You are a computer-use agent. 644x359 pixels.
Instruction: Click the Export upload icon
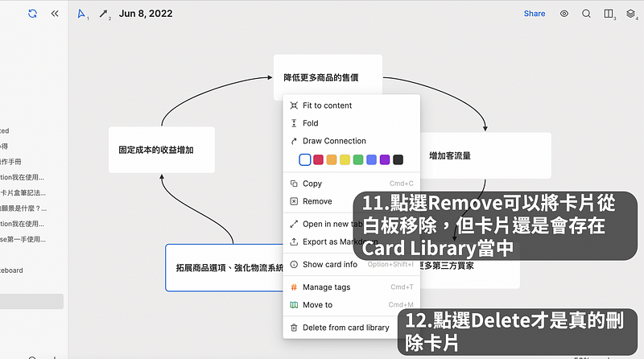pos(294,242)
